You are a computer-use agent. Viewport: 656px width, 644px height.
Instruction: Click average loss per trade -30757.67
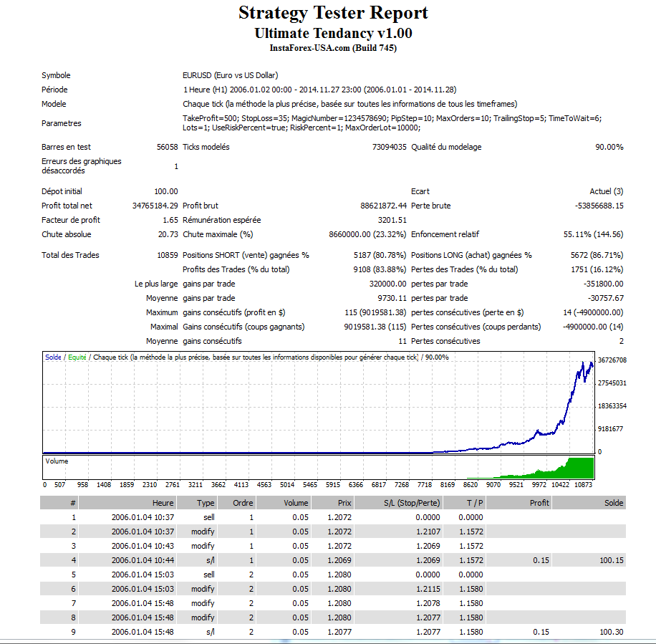[x=605, y=298]
